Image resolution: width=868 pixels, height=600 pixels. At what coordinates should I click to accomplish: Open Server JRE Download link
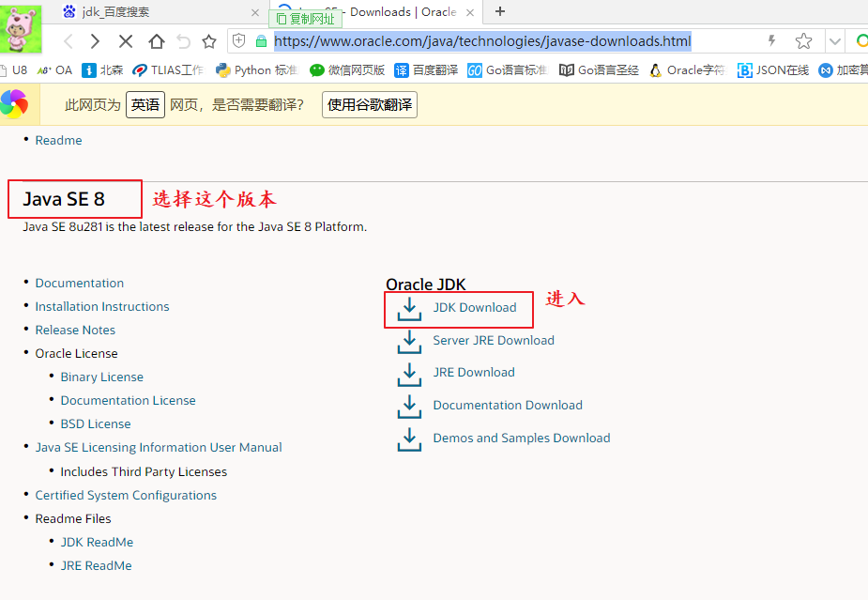point(493,341)
